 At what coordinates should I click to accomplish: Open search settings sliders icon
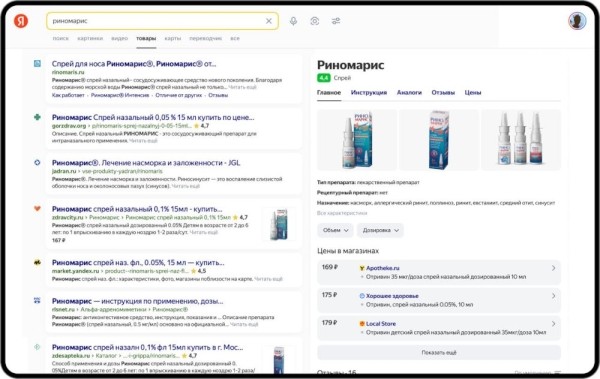click(336, 21)
